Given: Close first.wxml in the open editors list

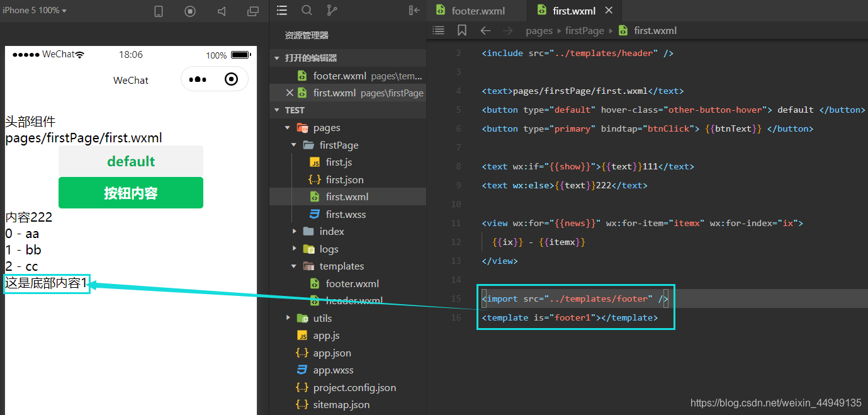Looking at the screenshot, I should (289, 93).
